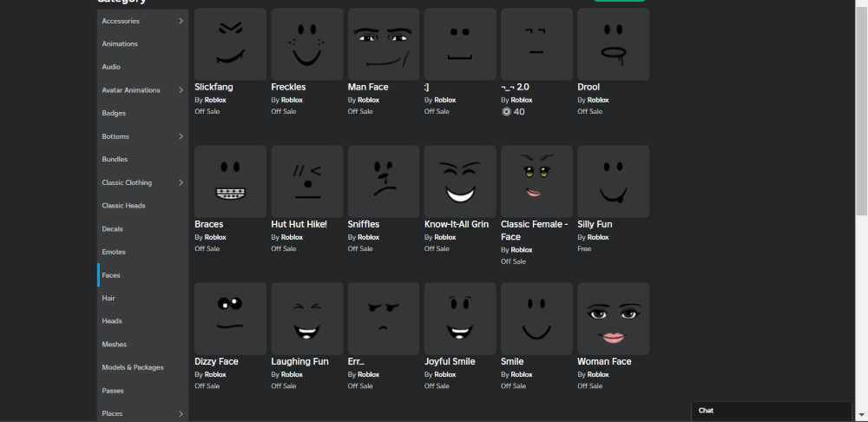Open the Man Face title link
The image size is (868, 422).
tap(368, 87)
